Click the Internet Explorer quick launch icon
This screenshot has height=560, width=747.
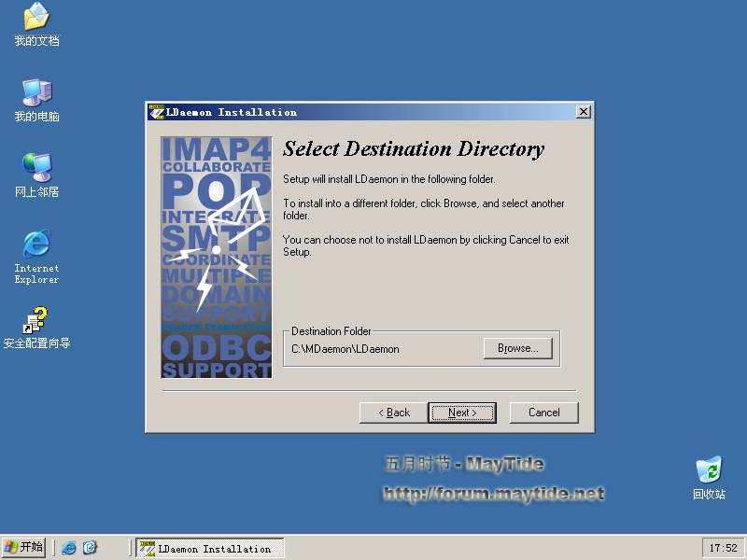click(x=69, y=548)
